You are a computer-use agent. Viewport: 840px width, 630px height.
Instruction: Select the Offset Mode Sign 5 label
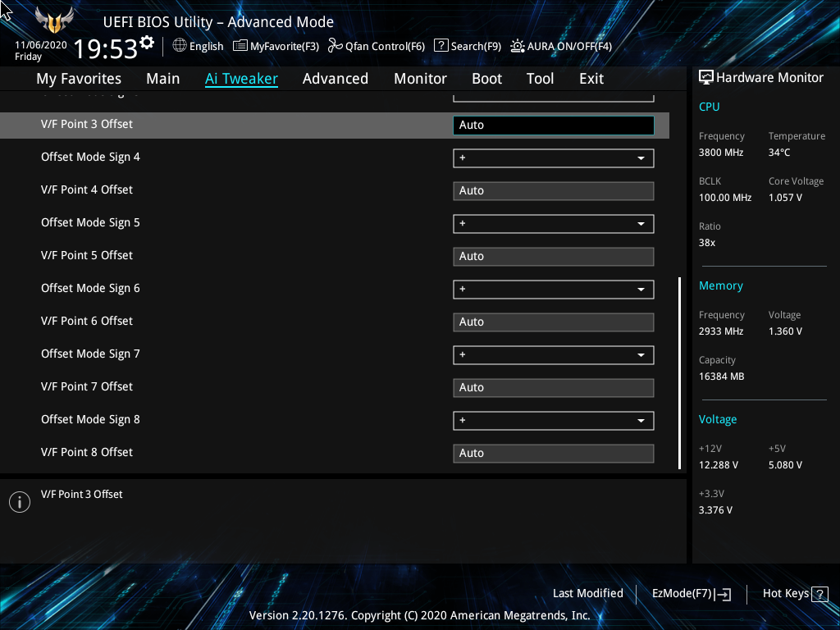(x=90, y=223)
